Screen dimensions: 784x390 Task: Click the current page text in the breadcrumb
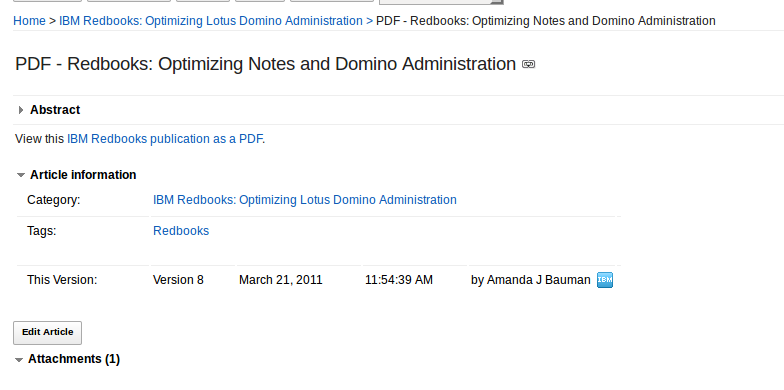coord(546,21)
